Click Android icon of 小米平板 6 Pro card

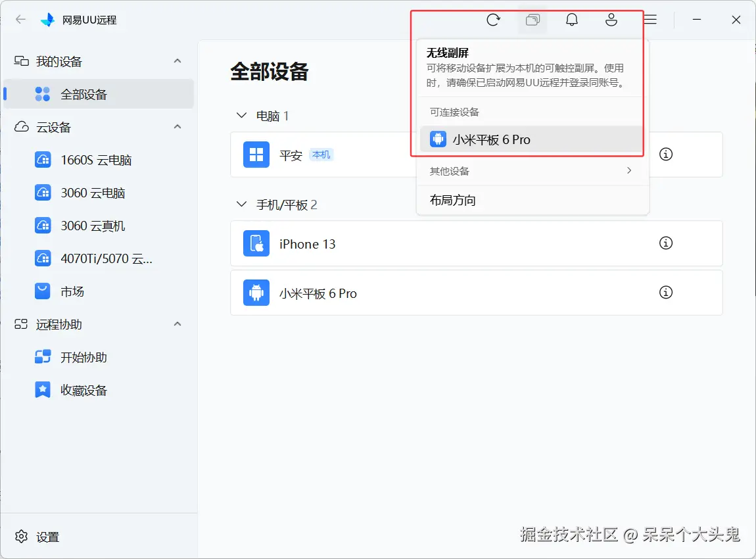tap(256, 293)
